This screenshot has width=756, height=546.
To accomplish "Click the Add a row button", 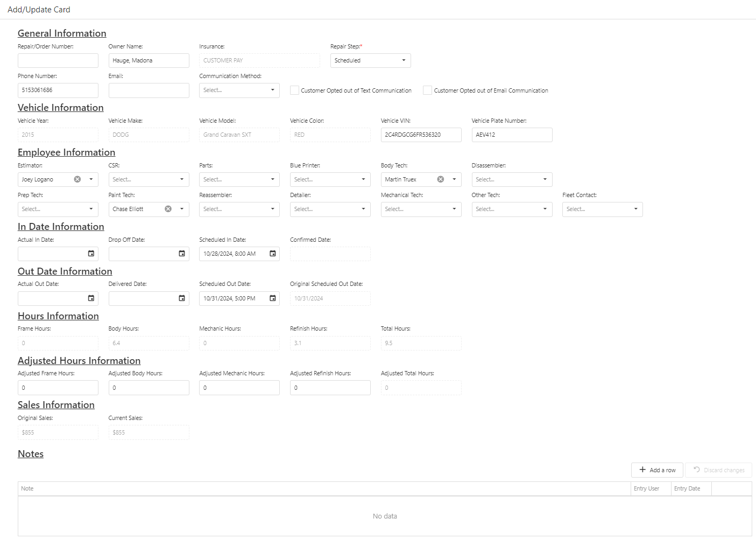I will [657, 470].
